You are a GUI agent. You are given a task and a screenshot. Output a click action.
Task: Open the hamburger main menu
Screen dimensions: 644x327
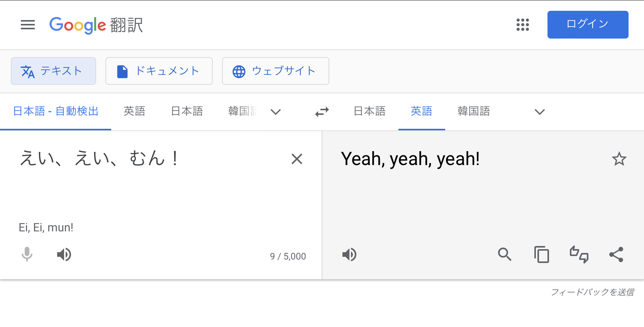pyautogui.click(x=28, y=25)
